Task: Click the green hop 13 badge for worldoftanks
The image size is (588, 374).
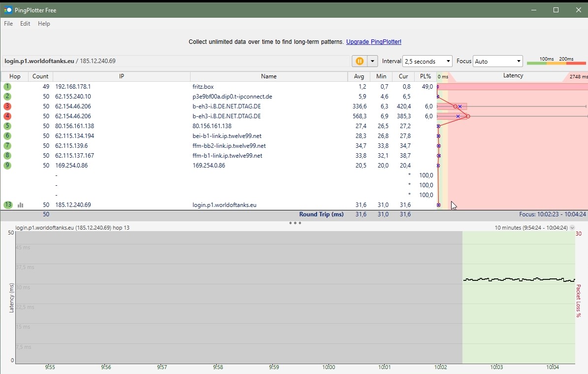Action: [x=7, y=204]
